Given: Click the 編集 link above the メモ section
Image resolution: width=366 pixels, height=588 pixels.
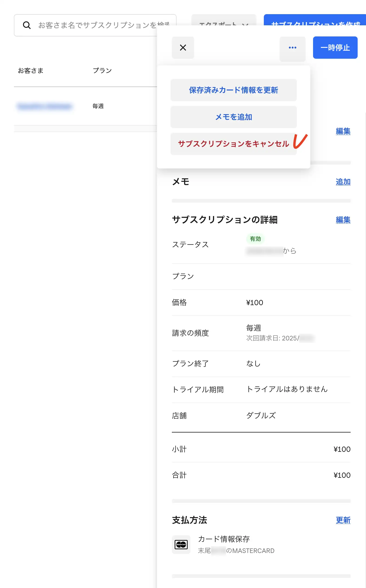Looking at the screenshot, I should (x=343, y=131).
